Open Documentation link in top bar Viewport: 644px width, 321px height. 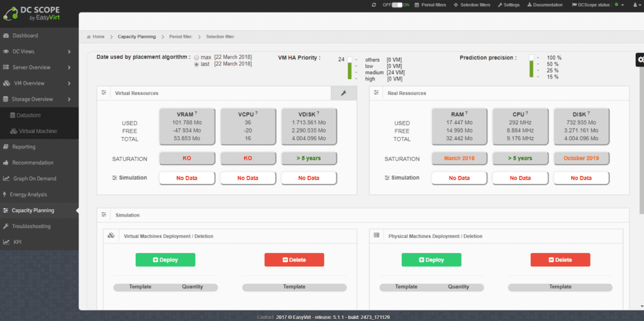545,5
